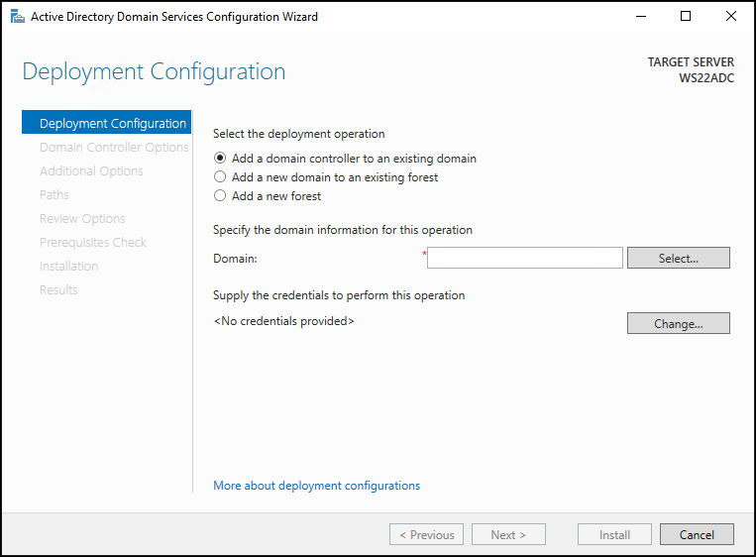Viewport: 756px width, 557px height.
Task: Click the < Previous button
Action: [426, 534]
